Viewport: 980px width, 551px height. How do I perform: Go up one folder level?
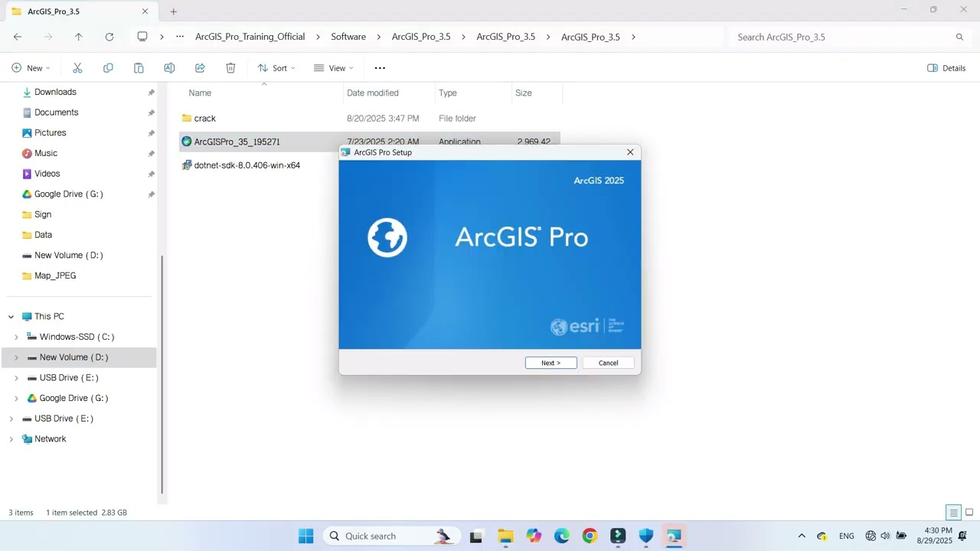click(x=78, y=37)
